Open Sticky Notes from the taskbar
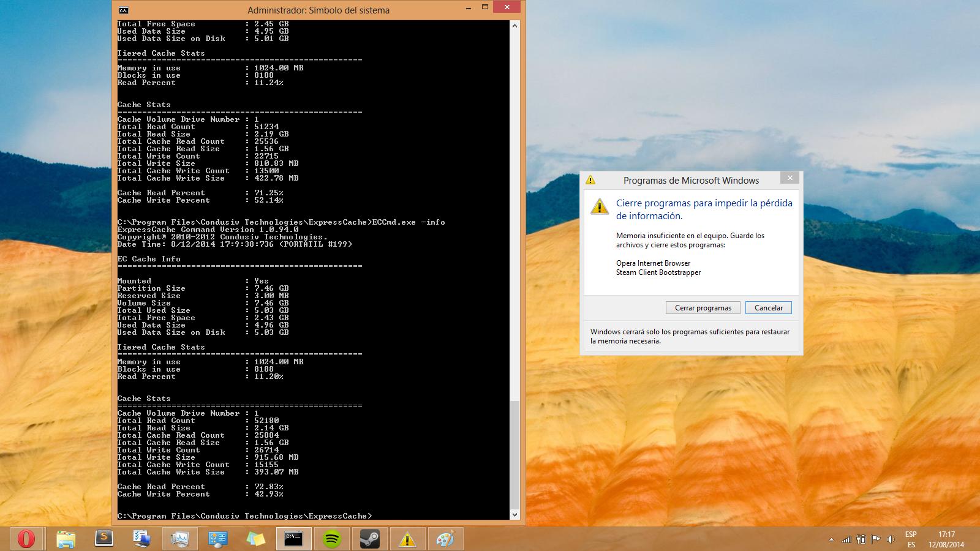Viewport: 980px width, 551px height. [256, 539]
